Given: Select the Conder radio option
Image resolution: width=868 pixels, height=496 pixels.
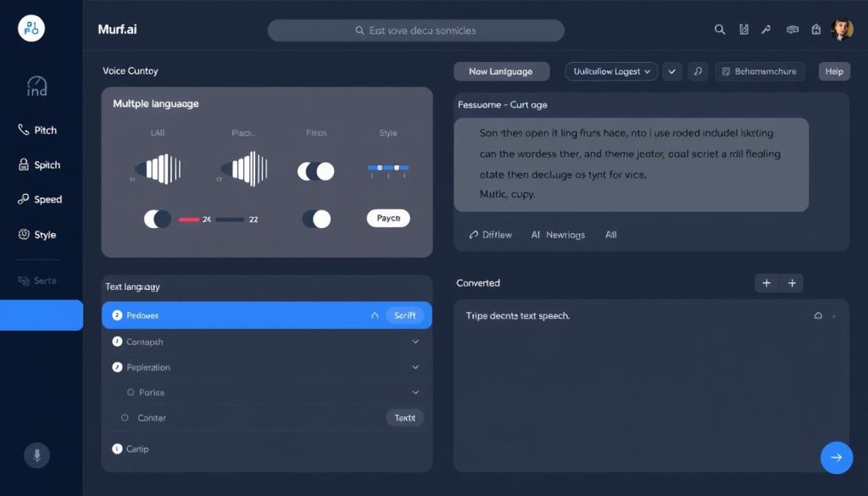Looking at the screenshot, I should point(125,418).
